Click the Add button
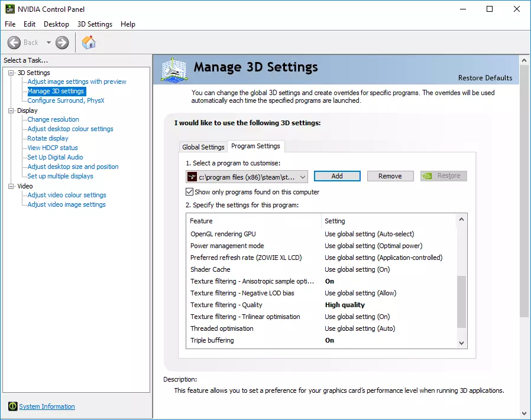This screenshot has height=420, width=531. click(x=337, y=176)
